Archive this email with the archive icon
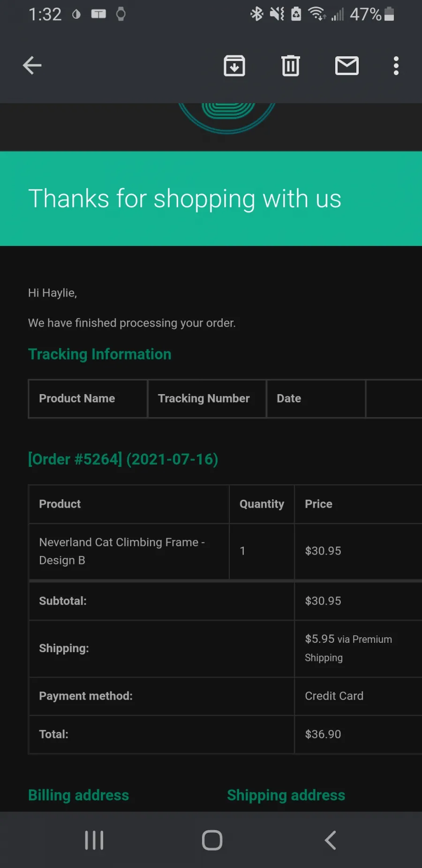The image size is (422, 868). (234, 66)
